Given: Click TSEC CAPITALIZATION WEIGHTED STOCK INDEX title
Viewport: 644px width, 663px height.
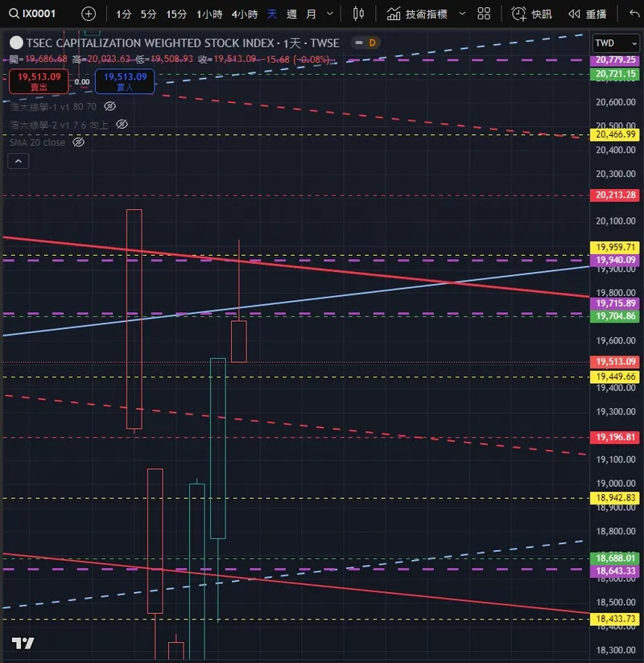Looking at the screenshot, I should [x=151, y=43].
